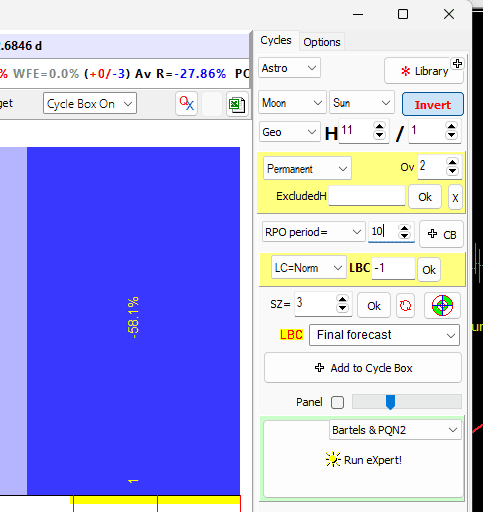The width and height of the screenshot is (483, 512).
Task: Decrease the Ov value
Action: coord(452,170)
